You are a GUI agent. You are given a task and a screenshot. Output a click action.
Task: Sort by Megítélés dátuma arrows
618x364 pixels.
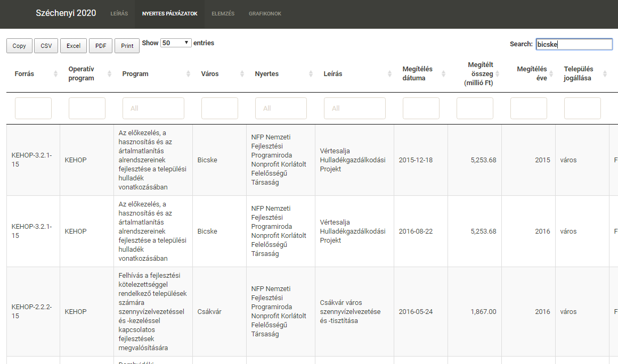click(443, 74)
